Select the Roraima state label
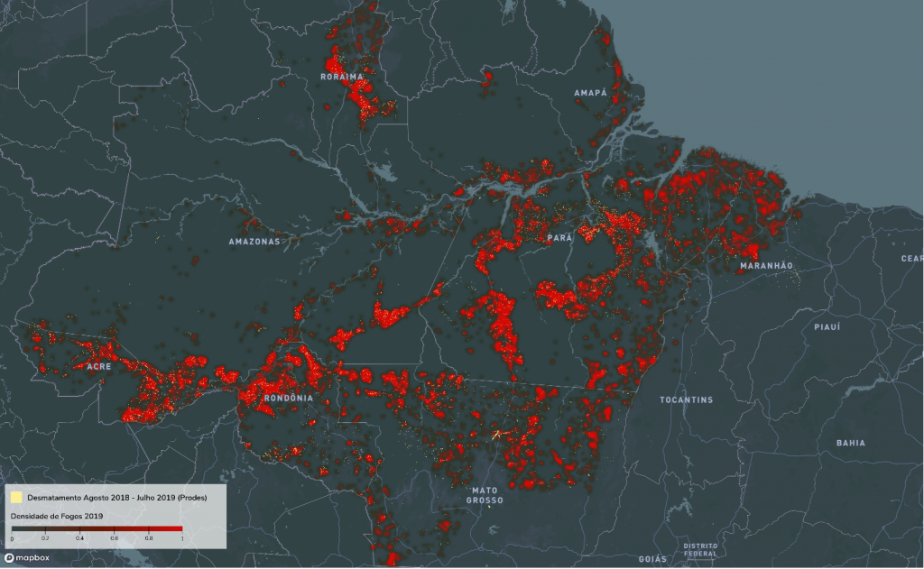 click(x=340, y=78)
